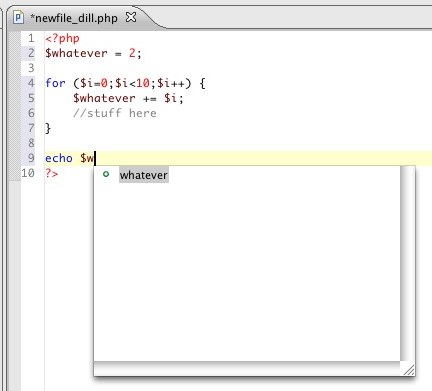Viewport: 432px width, 391px height.
Task: Click line number 1 in the gutter
Action: (31, 38)
